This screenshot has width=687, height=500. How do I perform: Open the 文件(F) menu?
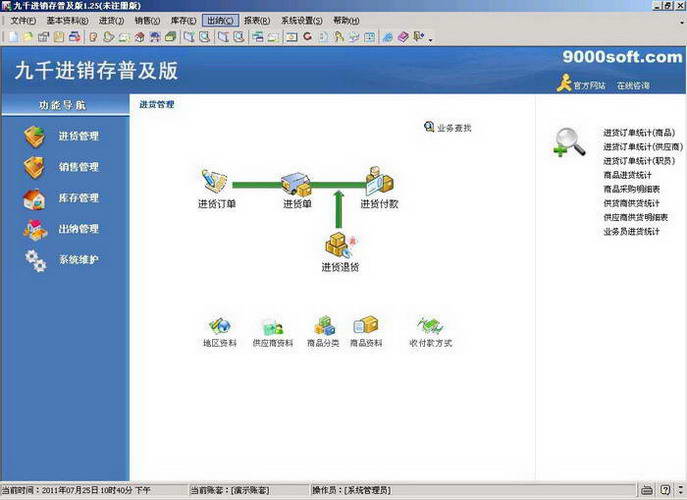[23, 21]
